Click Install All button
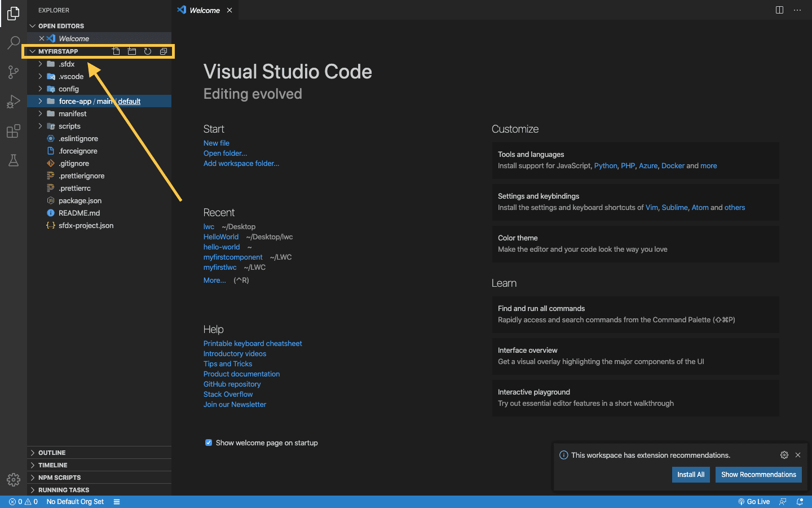 point(691,475)
